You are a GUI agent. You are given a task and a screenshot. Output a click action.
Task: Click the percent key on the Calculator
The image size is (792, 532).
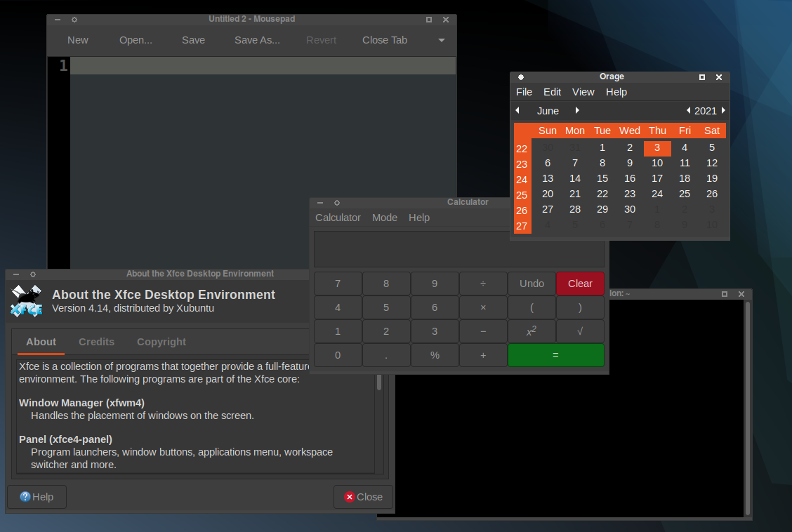(435, 355)
